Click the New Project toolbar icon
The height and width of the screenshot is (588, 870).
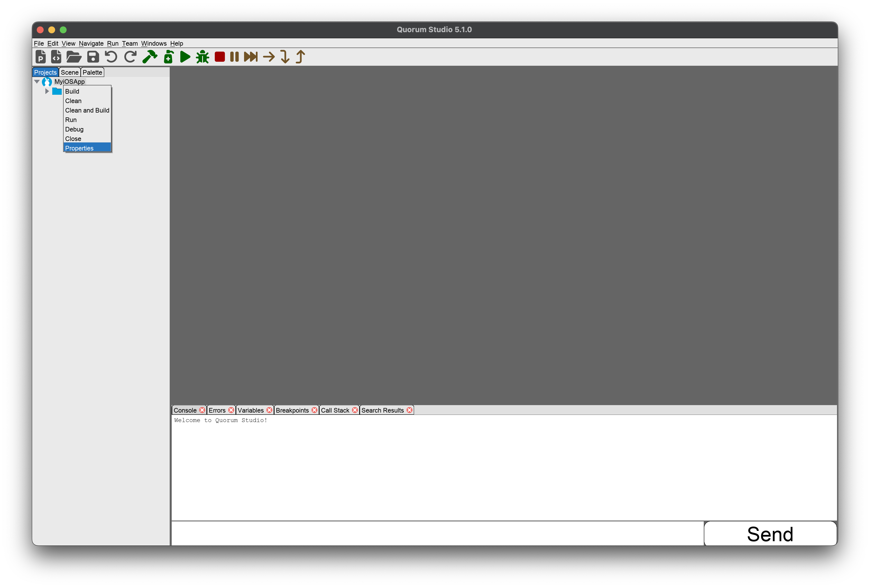(x=40, y=57)
